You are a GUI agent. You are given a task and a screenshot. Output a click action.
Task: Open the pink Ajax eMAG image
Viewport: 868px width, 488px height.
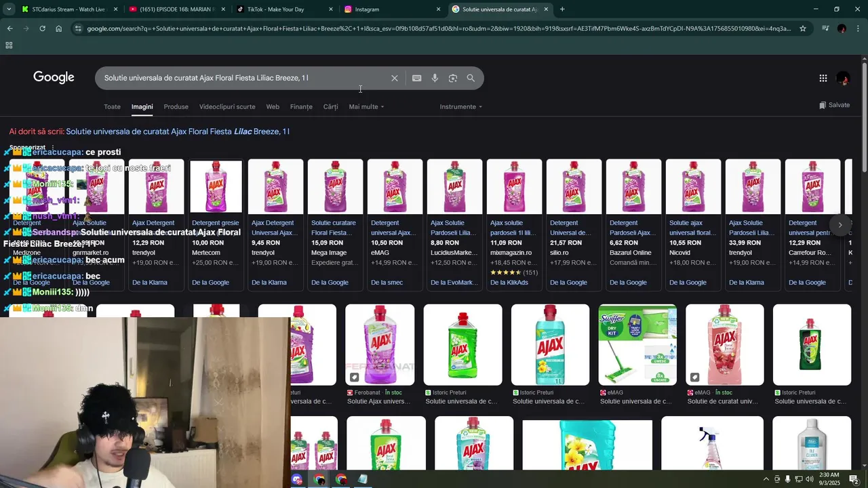pos(725,345)
